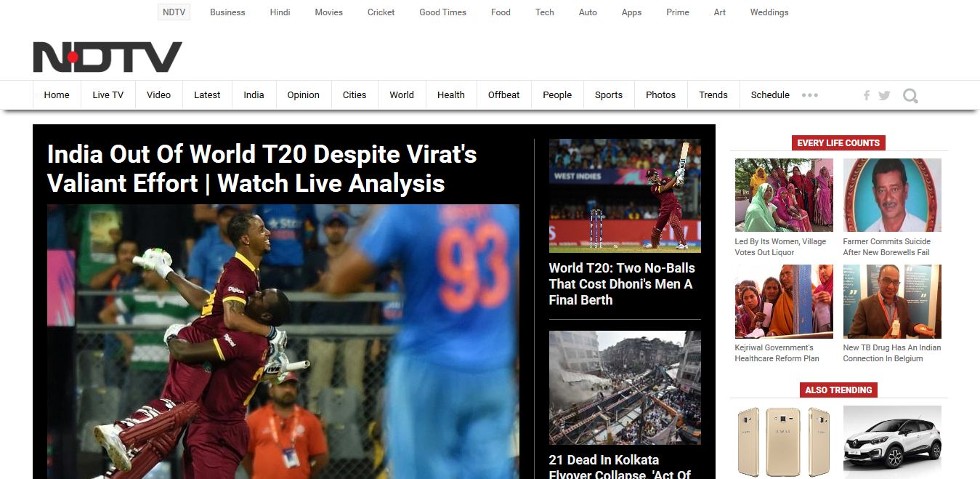
Task: Click the search magnifier icon
Action: point(910,95)
